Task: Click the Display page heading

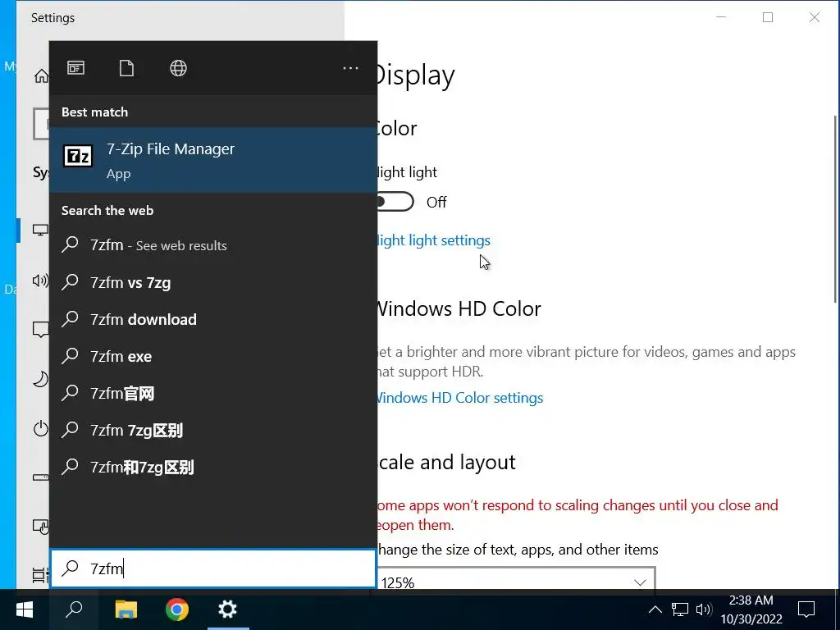Action: (x=414, y=75)
